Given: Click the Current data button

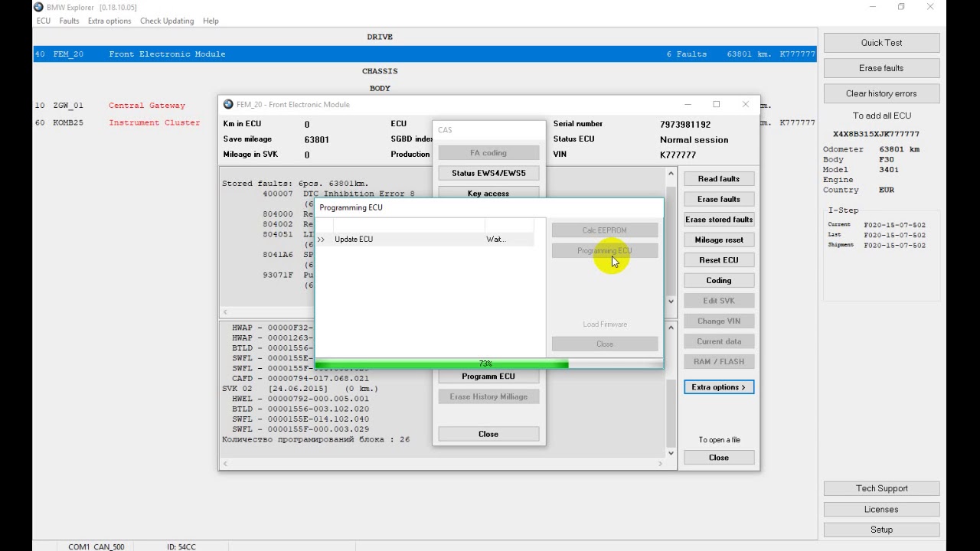Looking at the screenshot, I should pyautogui.click(x=719, y=341).
